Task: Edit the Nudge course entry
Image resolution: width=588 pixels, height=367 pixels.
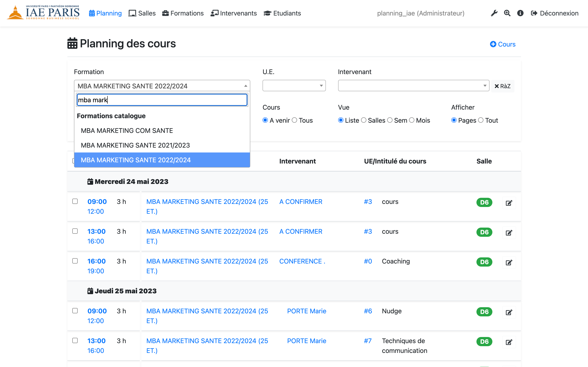Action: (509, 312)
